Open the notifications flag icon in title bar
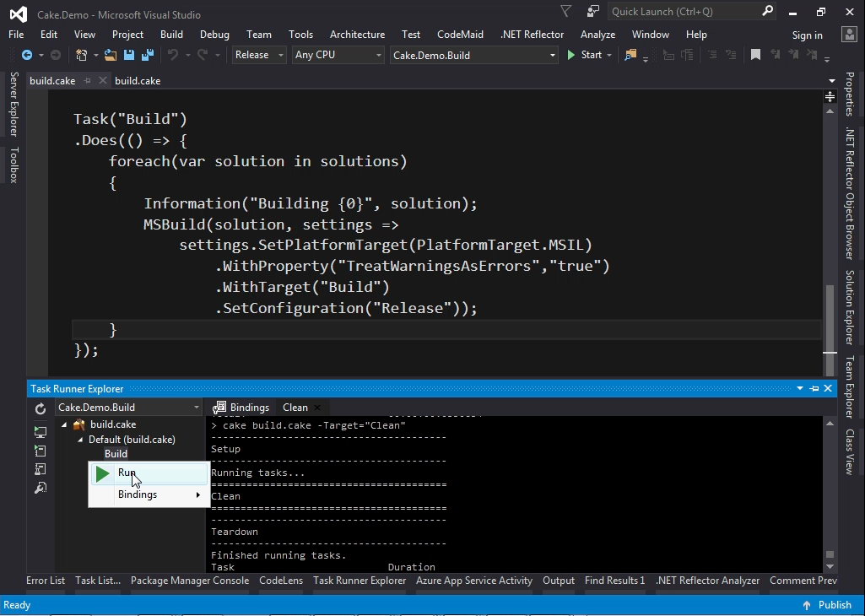865x616 pixels. click(x=565, y=11)
